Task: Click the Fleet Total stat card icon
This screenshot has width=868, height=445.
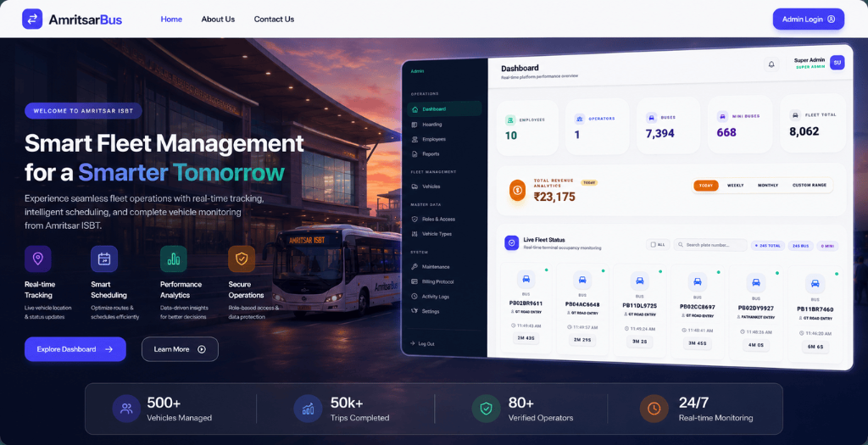Action: (x=795, y=115)
